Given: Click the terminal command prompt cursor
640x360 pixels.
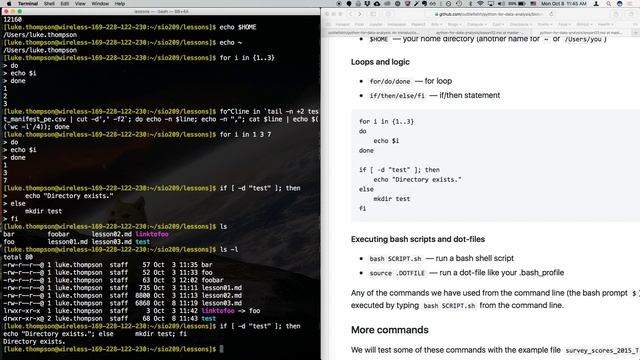Looking at the screenshot, I should tap(222, 349).
